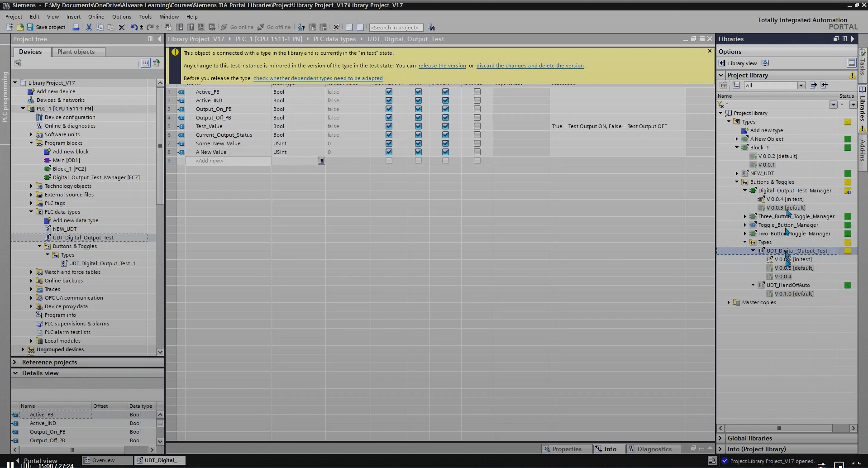Click the Undo arrow icon
The image size is (868, 468).
134,27
